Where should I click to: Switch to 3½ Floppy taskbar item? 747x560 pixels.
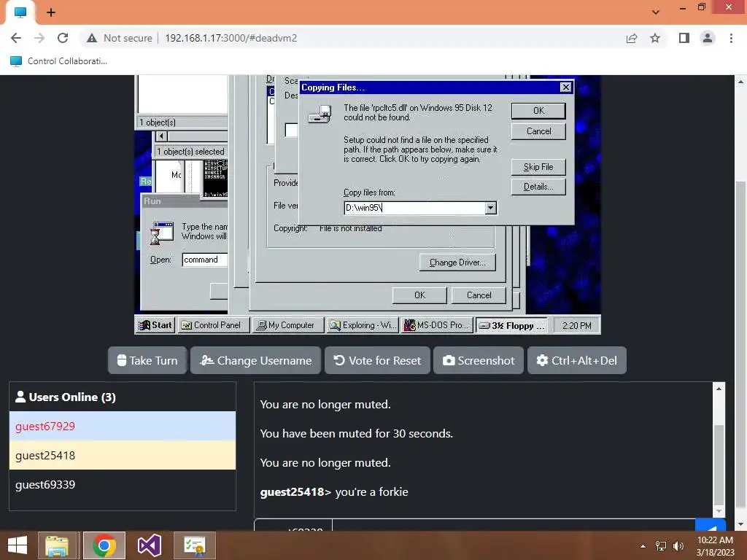511,325
